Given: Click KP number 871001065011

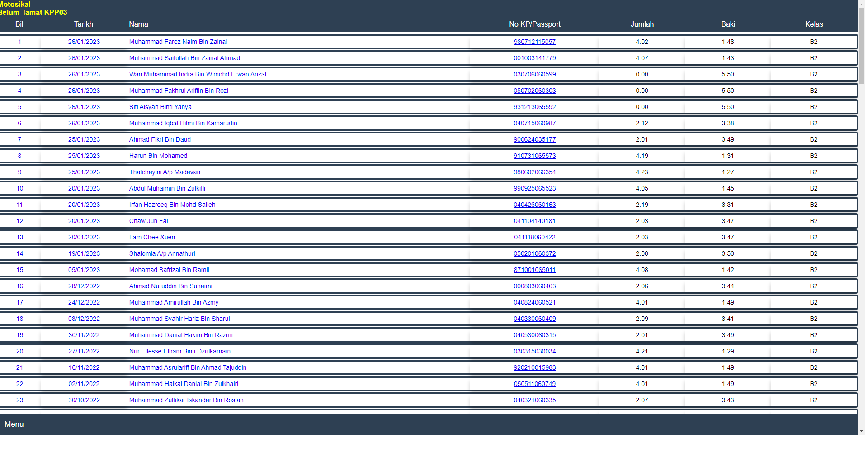Looking at the screenshot, I should (534, 270).
